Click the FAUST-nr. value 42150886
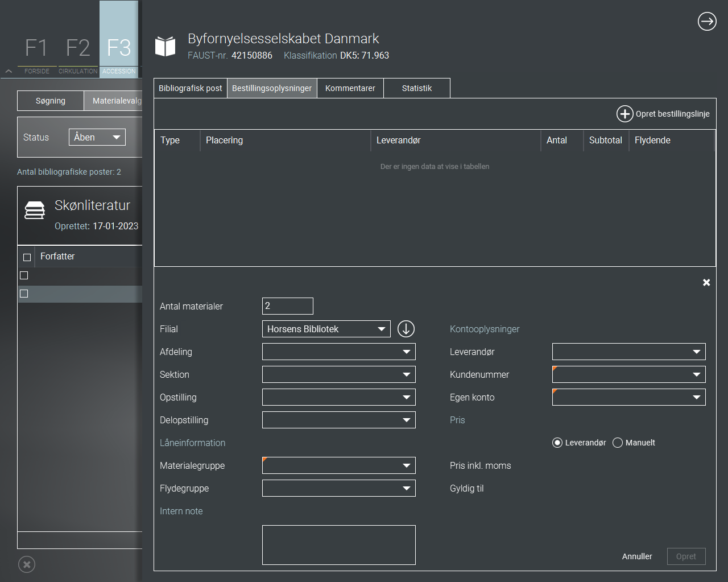Screen dimensions: 728x582 pos(251,55)
